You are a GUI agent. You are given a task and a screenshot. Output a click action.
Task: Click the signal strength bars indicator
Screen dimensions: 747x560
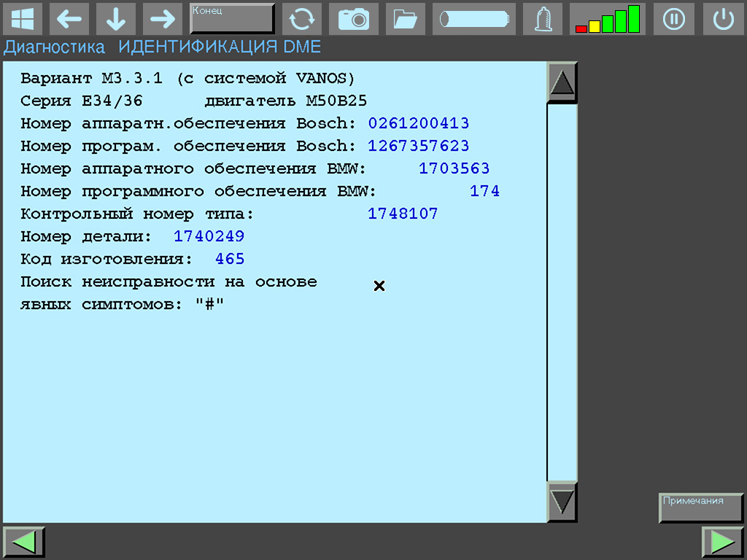pos(608,19)
